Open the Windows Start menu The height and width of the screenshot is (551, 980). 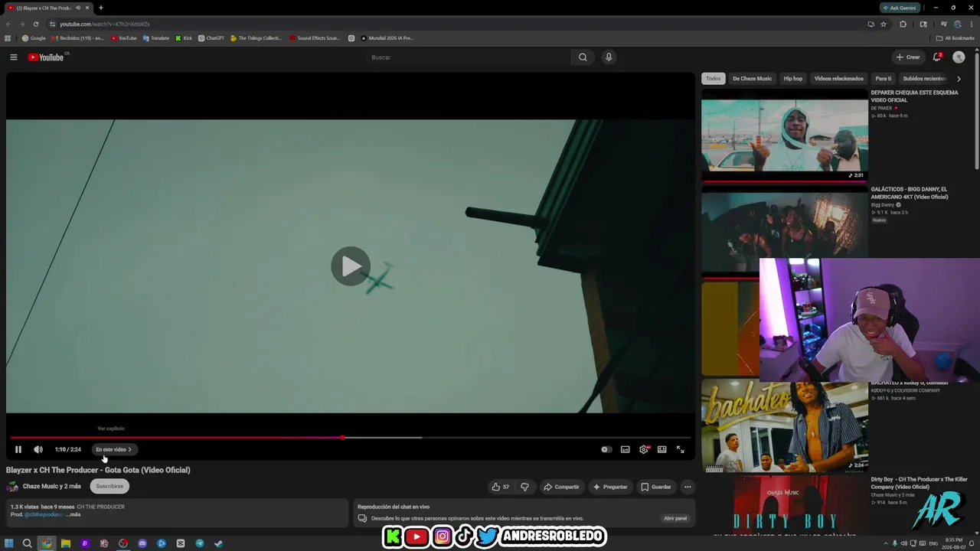point(9,543)
